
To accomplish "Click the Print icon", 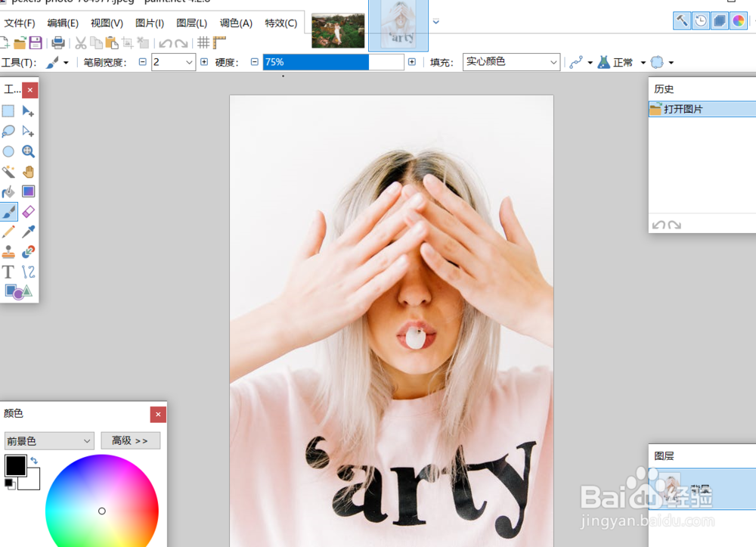I will 58,43.
